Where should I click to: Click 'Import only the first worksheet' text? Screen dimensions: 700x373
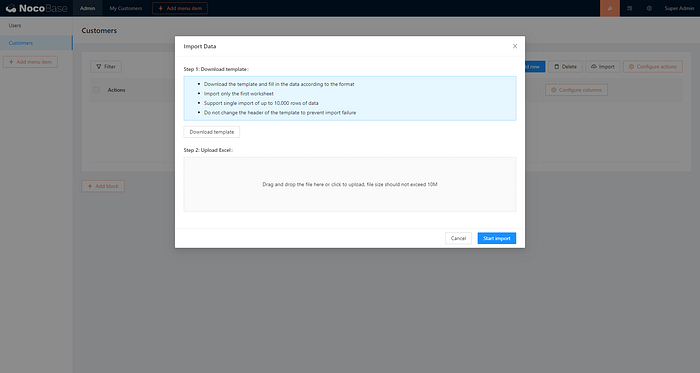click(239, 94)
